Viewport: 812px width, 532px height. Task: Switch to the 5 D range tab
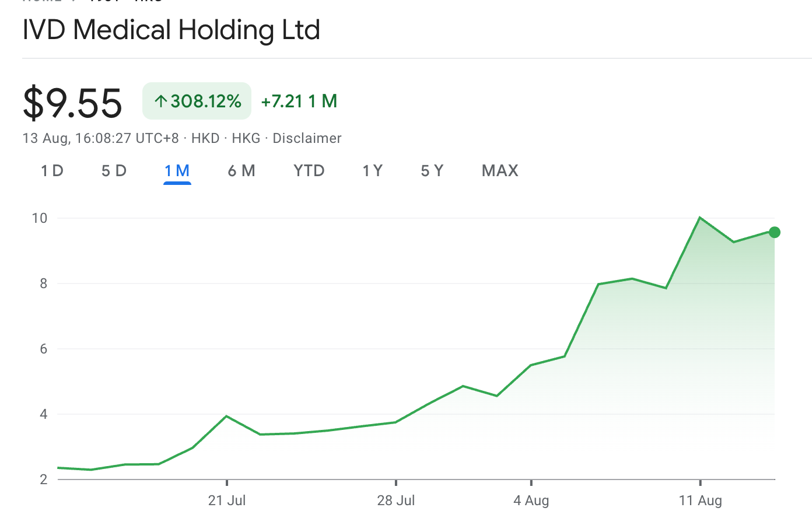coord(114,171)
